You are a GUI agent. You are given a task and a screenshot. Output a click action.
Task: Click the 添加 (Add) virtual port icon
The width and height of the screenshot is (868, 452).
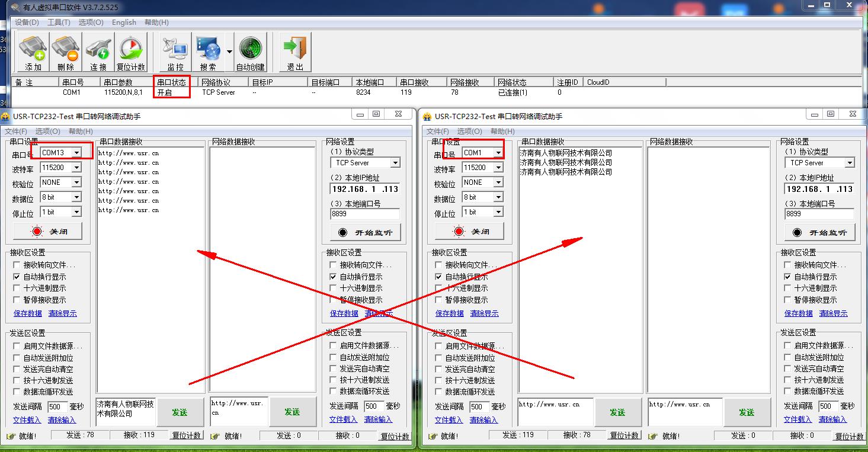coord(33,52)
